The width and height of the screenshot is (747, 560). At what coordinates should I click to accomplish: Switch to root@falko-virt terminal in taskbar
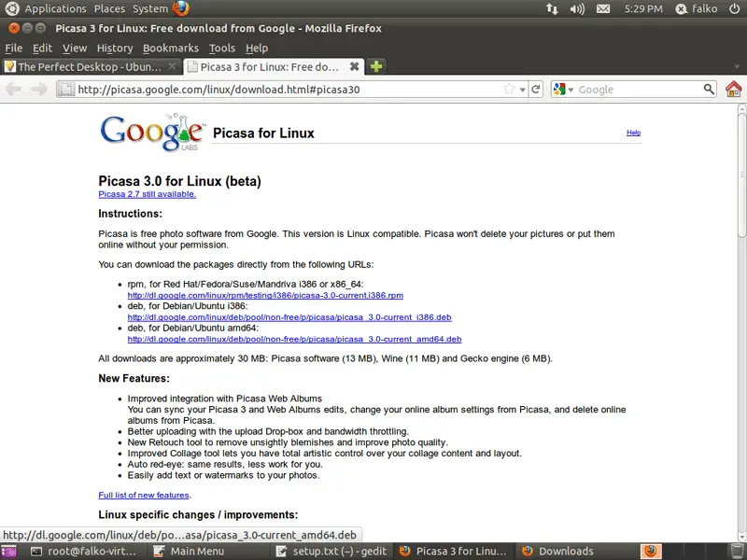click(84, 552)
